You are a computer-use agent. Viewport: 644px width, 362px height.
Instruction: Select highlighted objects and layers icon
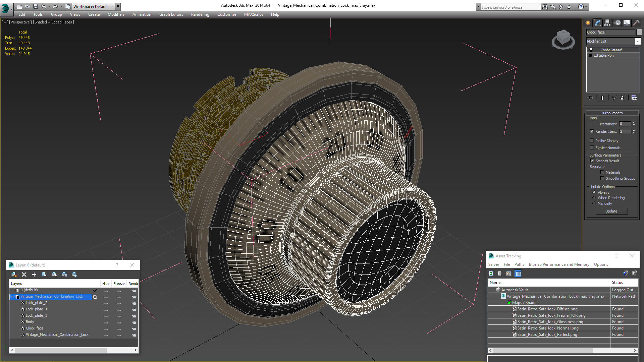click(44, 275)
